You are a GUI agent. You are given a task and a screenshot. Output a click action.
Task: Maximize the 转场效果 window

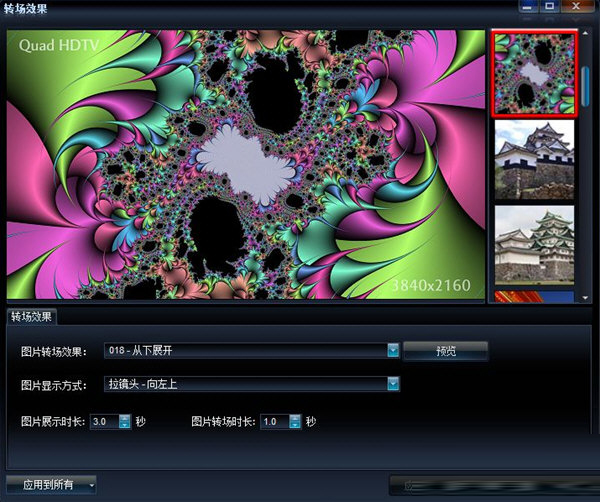tap(551, 7)
